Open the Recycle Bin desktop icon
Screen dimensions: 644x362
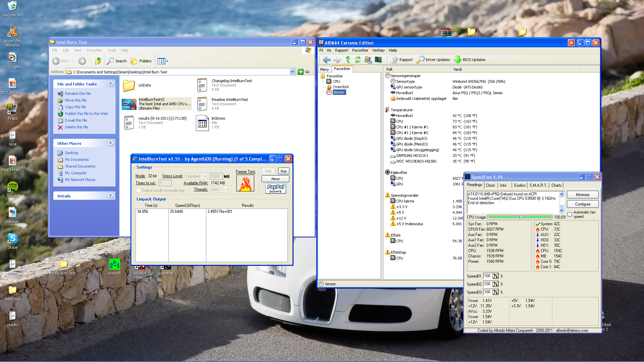point(12,9)
